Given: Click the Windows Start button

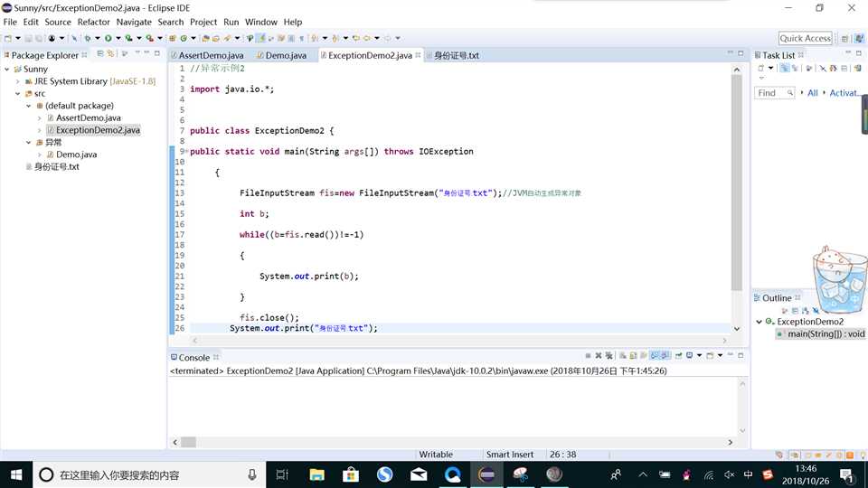Looking at the screenshot, I should [16, 474].
